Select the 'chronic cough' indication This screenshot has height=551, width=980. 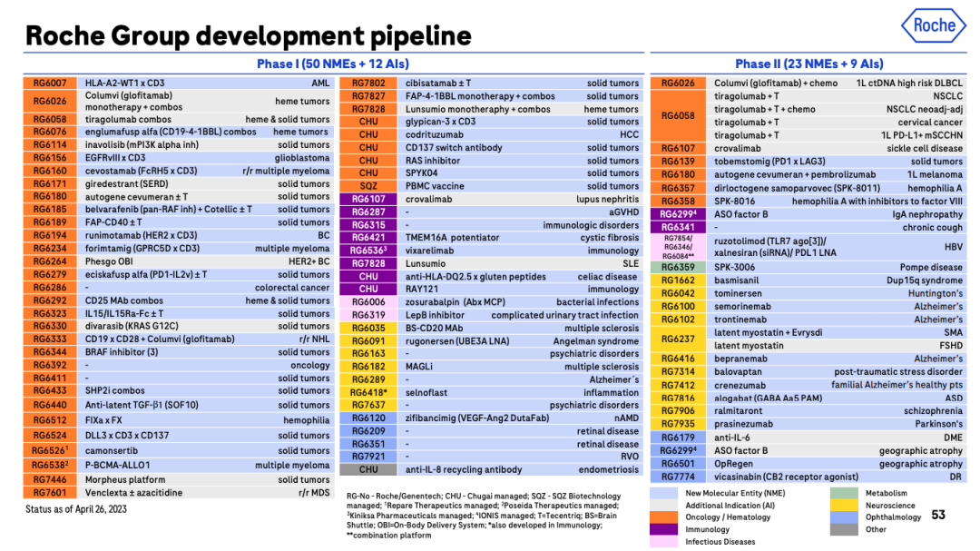coord(933,228)
